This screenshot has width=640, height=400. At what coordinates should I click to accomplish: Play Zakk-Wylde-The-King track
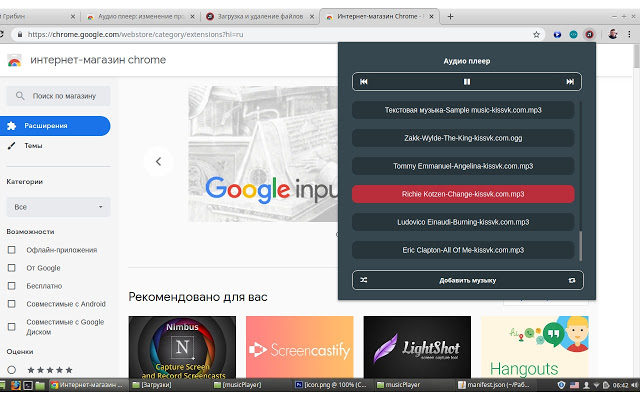(463, 138)
